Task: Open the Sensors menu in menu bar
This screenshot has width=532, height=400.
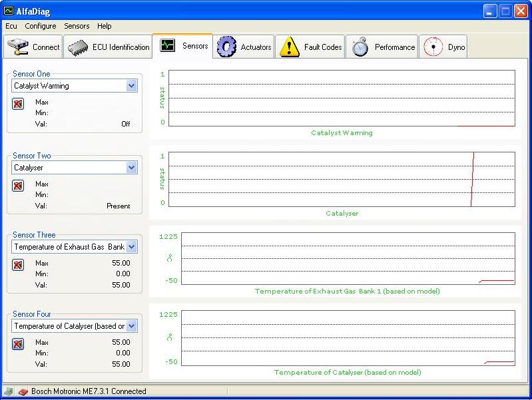Action: click(77, 26)
